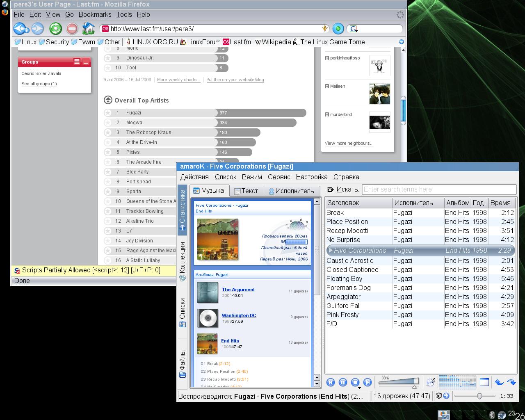This screenshot has height=420, width=525.
Task: Go forward in Firefox
Action: pyautogui.click(x=38, y=29)
